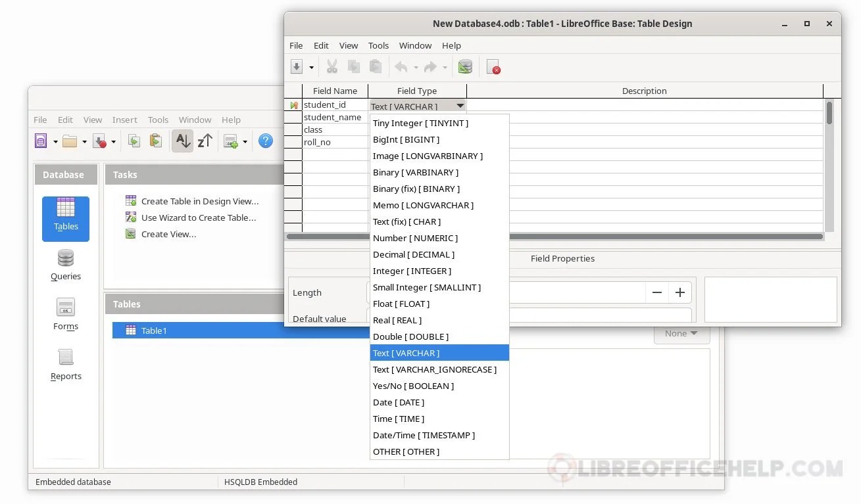Open the Window menu in Table Design window
This screenshot has width=861, height=504.
pyautogui.click(x=415, y=45)
